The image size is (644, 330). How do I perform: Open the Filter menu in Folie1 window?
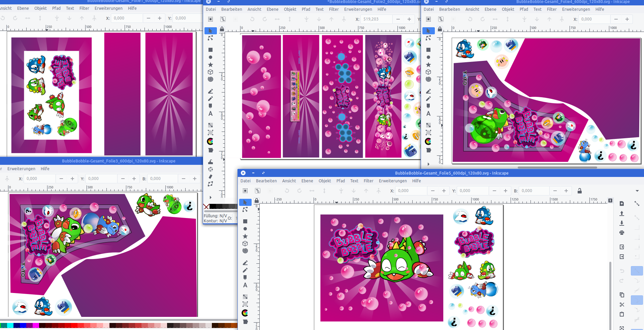click(84, 8)
